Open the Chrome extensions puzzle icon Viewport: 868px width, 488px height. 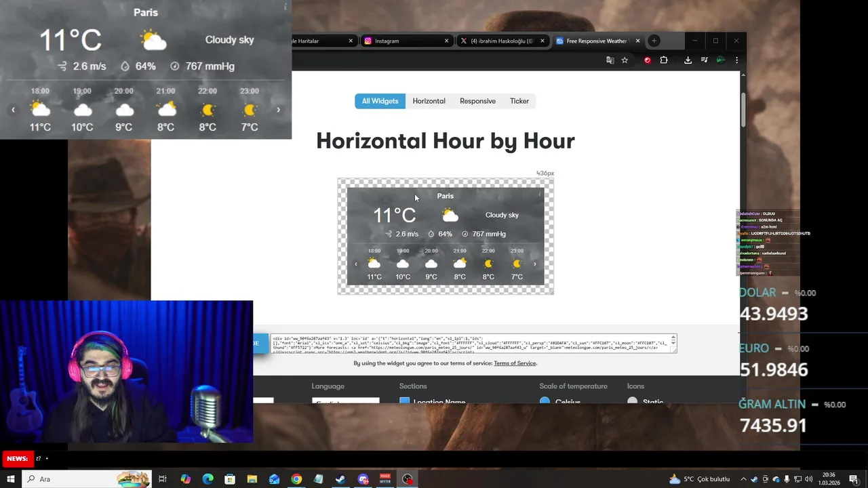(x=664, y=60)
